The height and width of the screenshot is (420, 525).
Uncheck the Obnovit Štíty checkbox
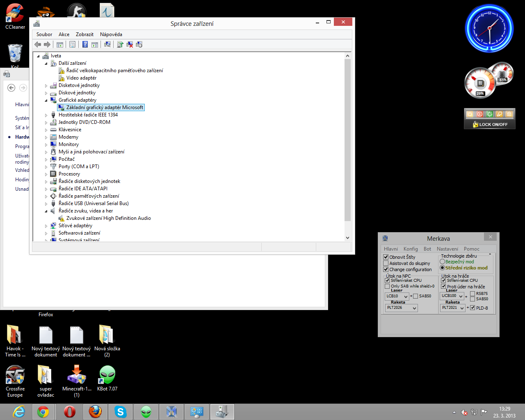click(386, 257)
